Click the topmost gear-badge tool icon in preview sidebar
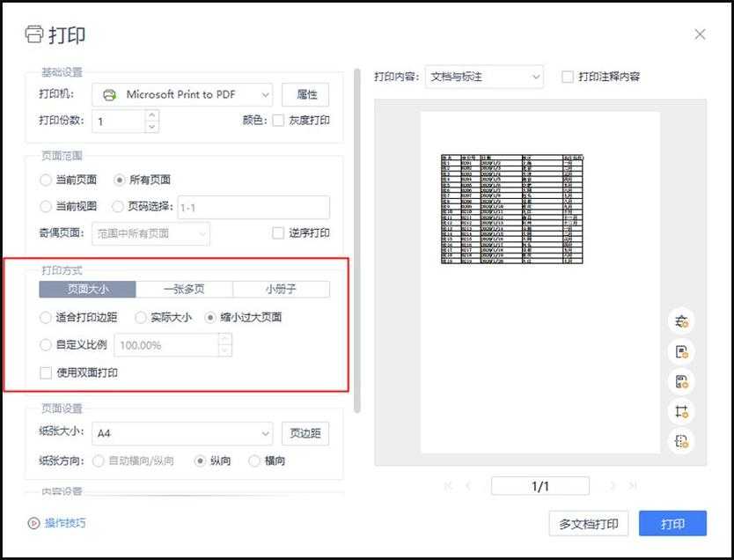This screenshot has width=734, height=560. (682, 321)
